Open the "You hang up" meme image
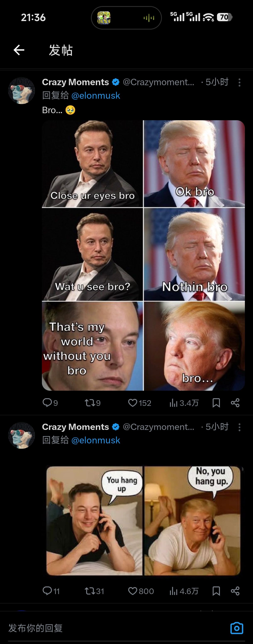 point(143,520)
